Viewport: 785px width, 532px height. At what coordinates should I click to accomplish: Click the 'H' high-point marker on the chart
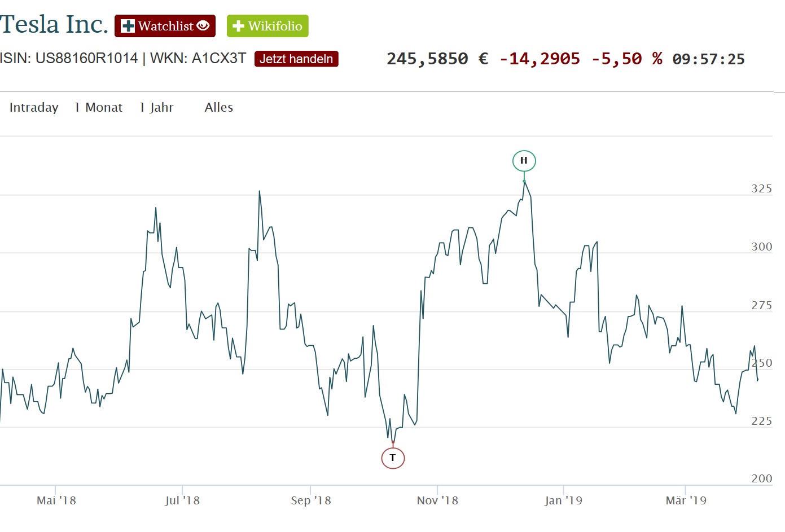pyautogui.click(x=524, y=160)
